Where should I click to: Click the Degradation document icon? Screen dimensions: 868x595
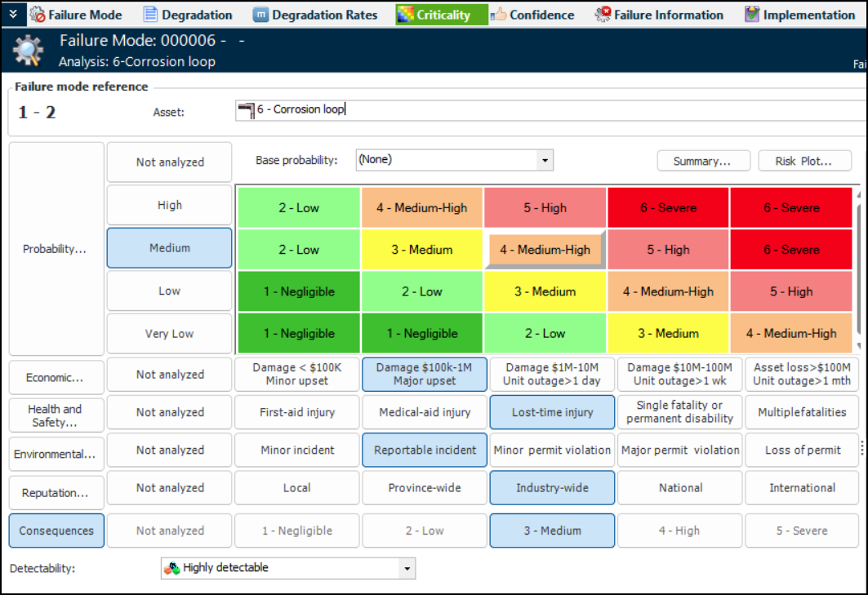[150, 15]
